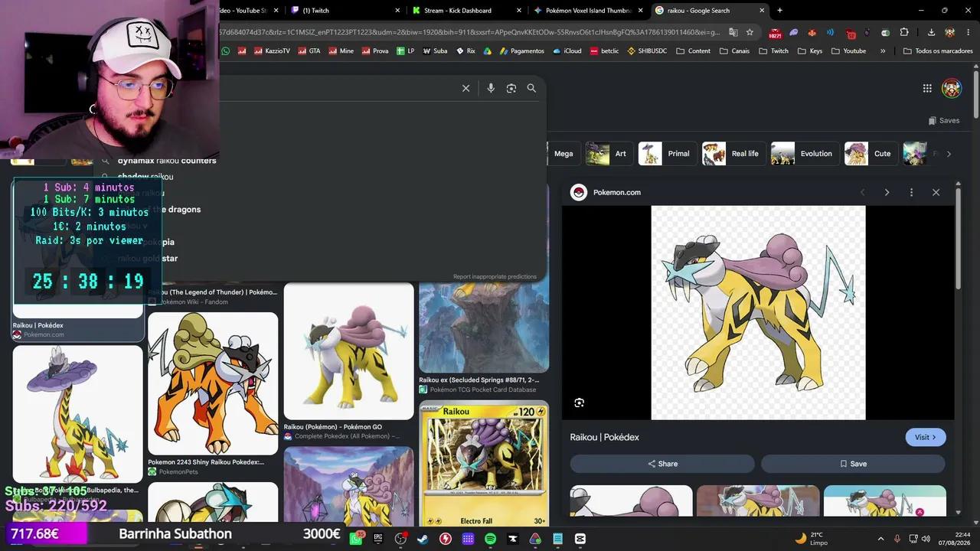Open Google Lens image search
Image resolution: width=980 pixels, height=551 pixels.
click(511, 88)
